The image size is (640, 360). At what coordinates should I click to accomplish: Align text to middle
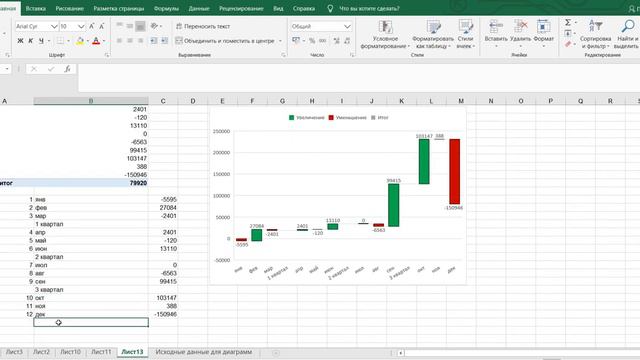(129, 26)
